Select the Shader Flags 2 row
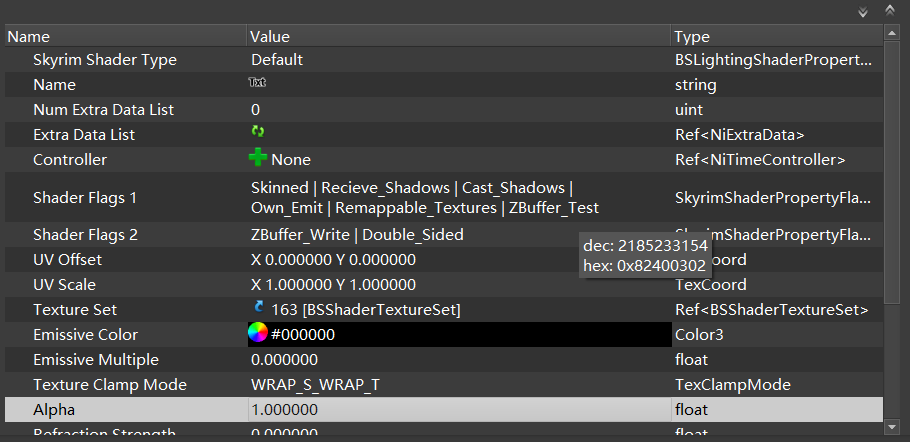Screen dimensions: 910x442 coord(444,235)
